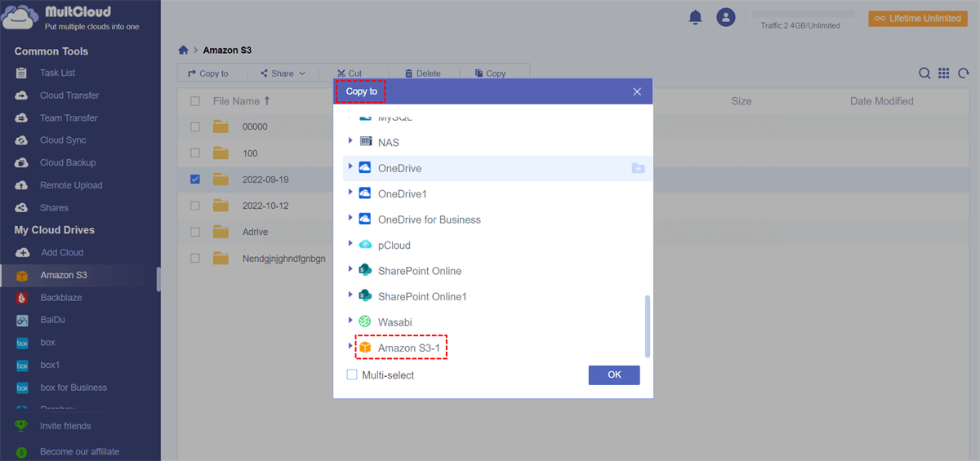Click Delete in file toolbar
Screen dimensions: 980x461
(422, 73)
